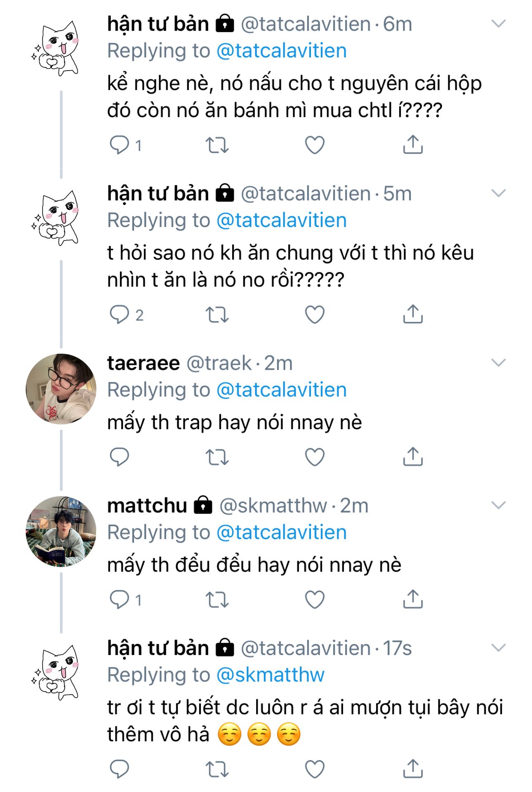Like taeraee's reply tweet
This screenshot has height=792, width=532.
point(314,457)
